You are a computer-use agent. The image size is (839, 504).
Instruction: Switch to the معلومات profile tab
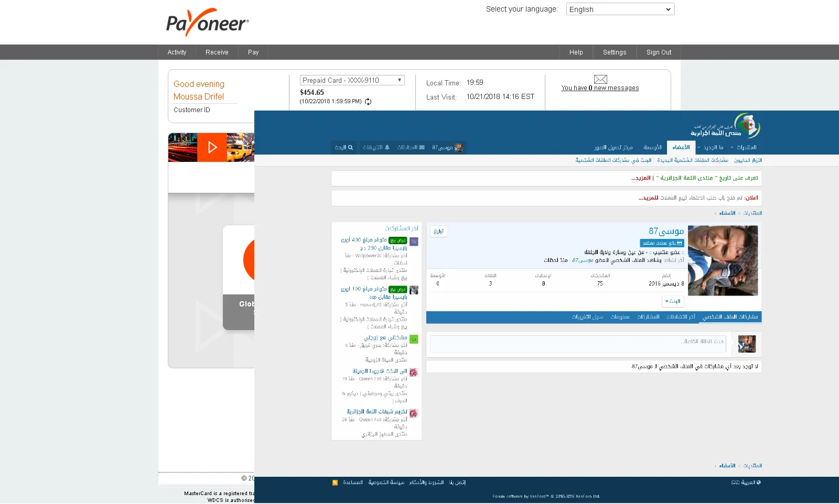620,317
